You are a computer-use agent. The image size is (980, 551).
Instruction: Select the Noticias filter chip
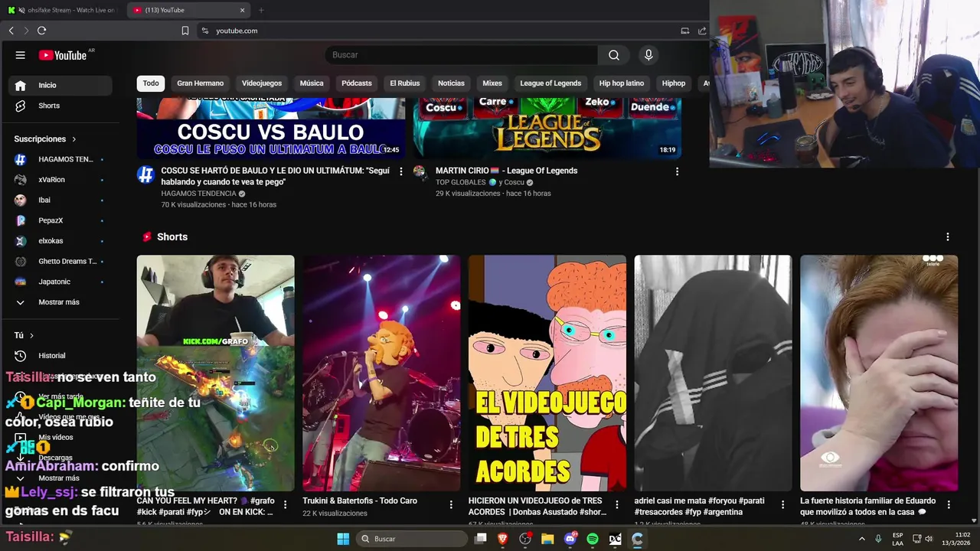pyautogui.click(x=452, y=83)
